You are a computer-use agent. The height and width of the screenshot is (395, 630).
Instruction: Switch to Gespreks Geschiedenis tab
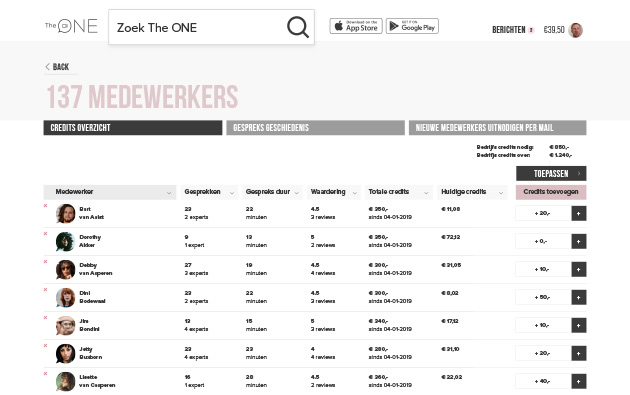315,128
